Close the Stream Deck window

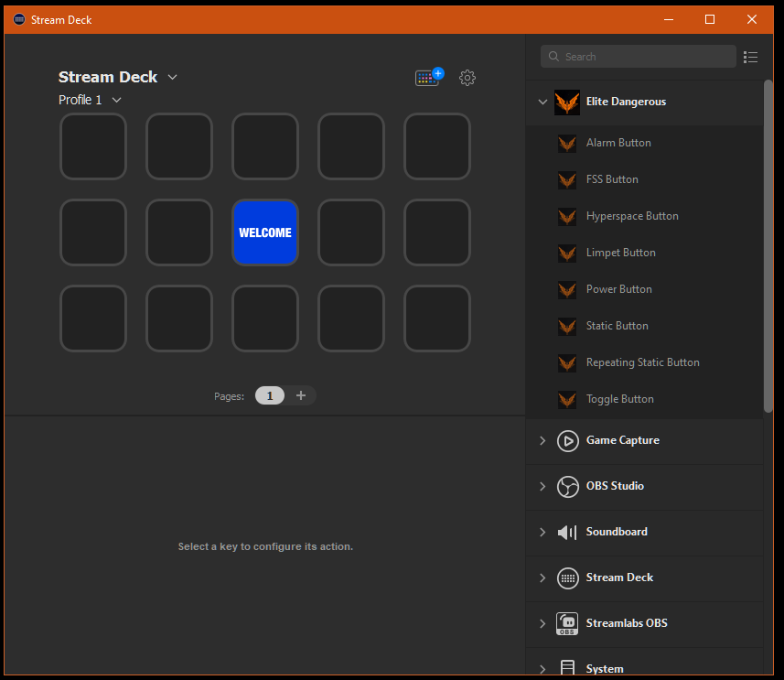[751, 19]
